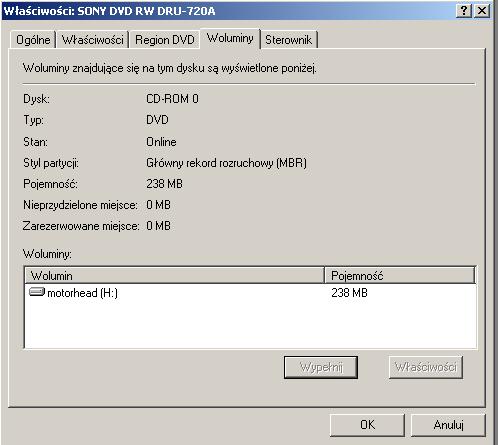Click the volume Właściwości button
The width and height of the screenshot is (498, 445).
click(x=426, y=367)
